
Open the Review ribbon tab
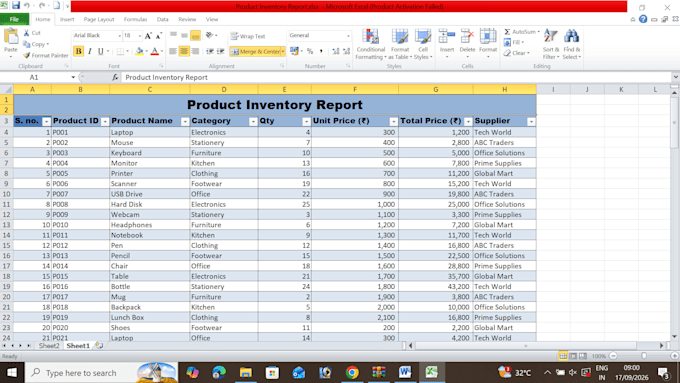pos(187,20)
